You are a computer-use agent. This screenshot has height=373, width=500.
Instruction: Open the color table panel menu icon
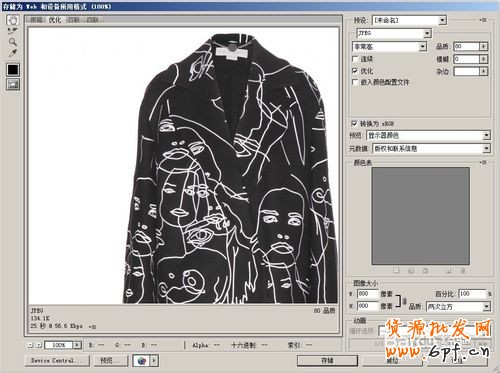pyautogui.click(x=483, y=162)
